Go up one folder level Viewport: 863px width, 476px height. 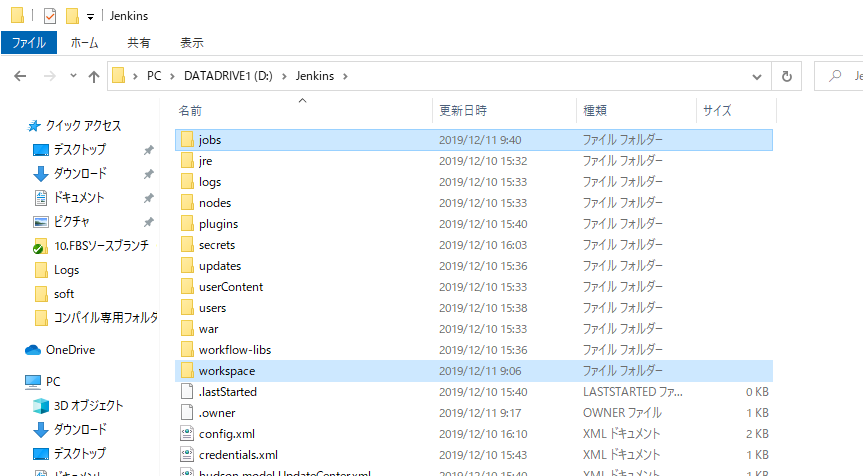click(x=94, y=76)
